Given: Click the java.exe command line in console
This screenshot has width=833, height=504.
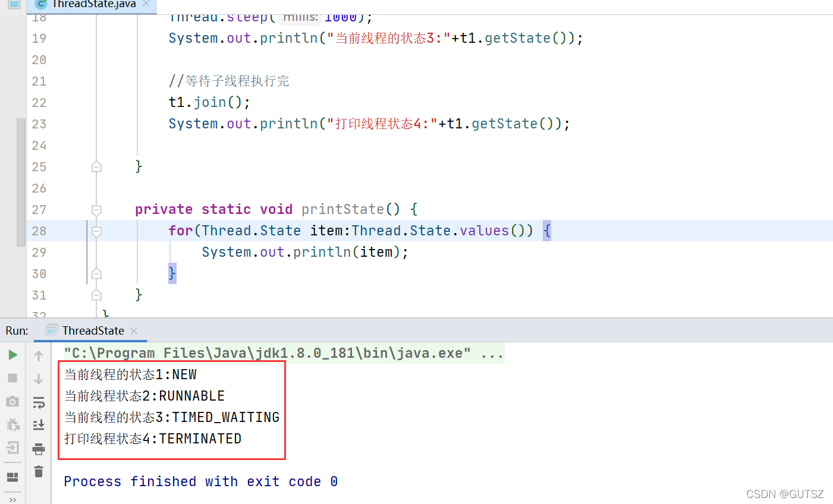Looking at the screenshot, I should (x=284, y=353).
